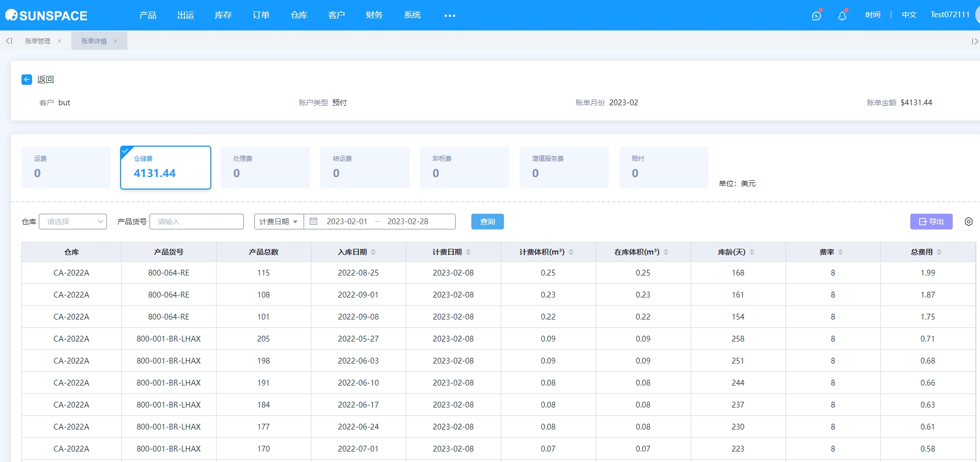The width and height of the screenshot is (980, 462).
Task: Click total fee cell 0.58
Action: coord(928,449)
